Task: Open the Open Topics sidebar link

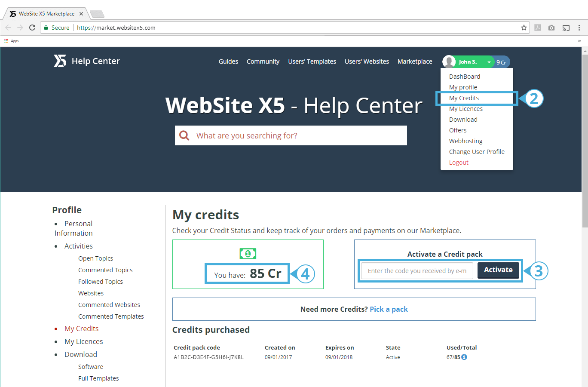Action: pyautogui.click(x=95, y=258)
